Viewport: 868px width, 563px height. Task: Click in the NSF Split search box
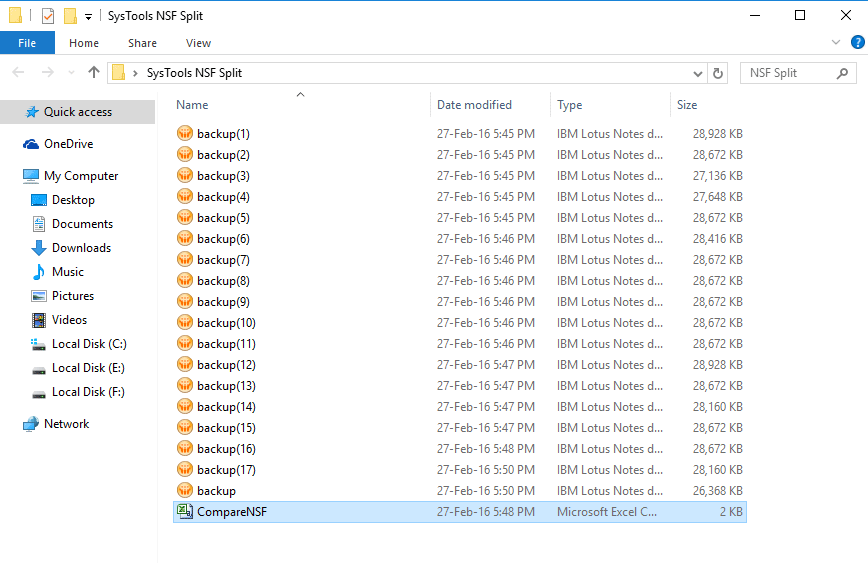(788, 73)
